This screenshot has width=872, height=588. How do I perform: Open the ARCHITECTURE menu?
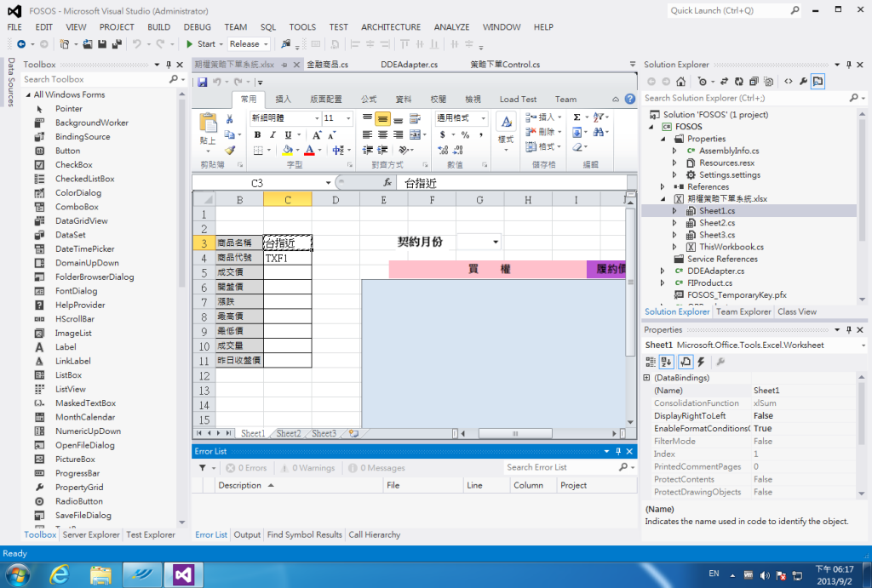[391, 27]
